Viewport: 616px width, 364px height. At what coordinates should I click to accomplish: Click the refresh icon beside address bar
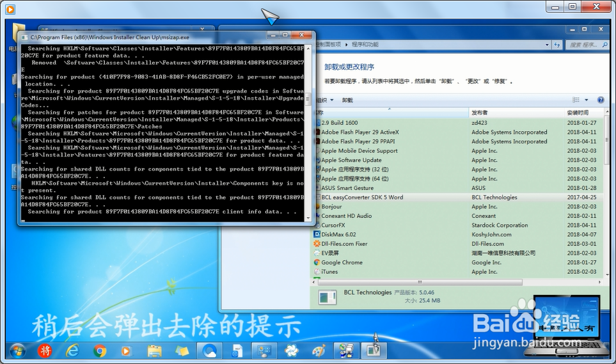[x=557, y=45]
